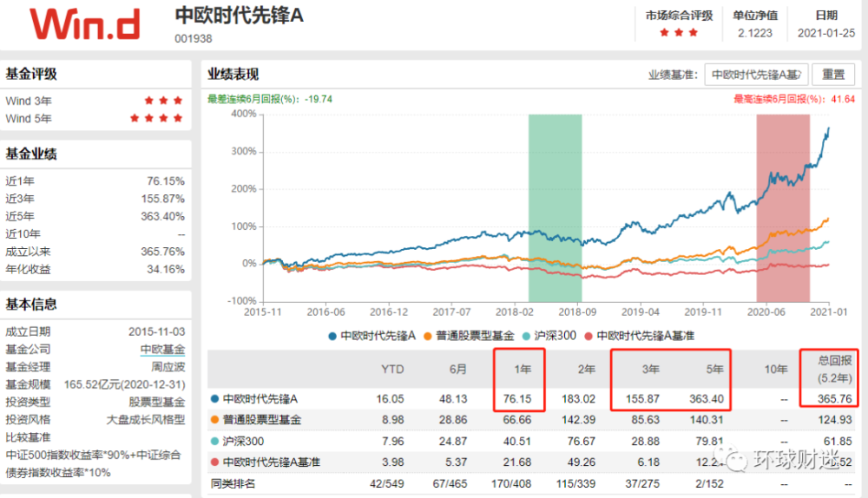This screenshot has width=868, height=498.
Task: Toggle 沪深300 series in chart legend
Action: [549, 336]
